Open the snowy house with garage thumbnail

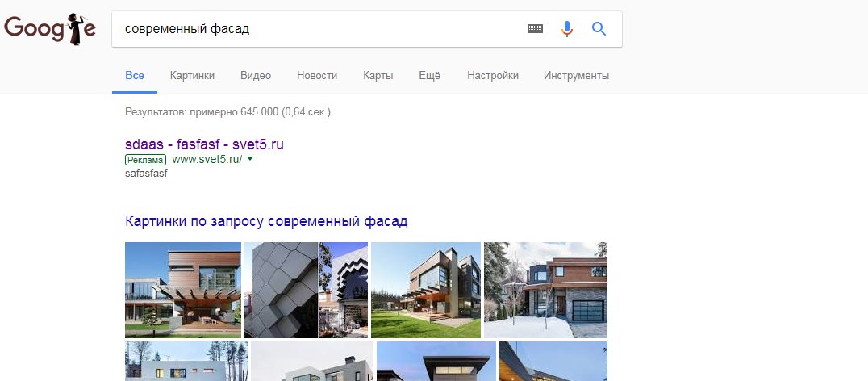545,290
